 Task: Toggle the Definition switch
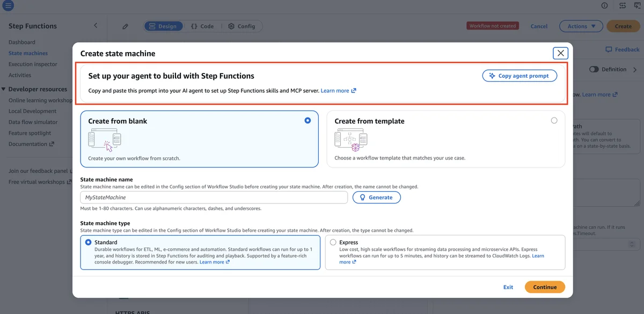[594, 69]
